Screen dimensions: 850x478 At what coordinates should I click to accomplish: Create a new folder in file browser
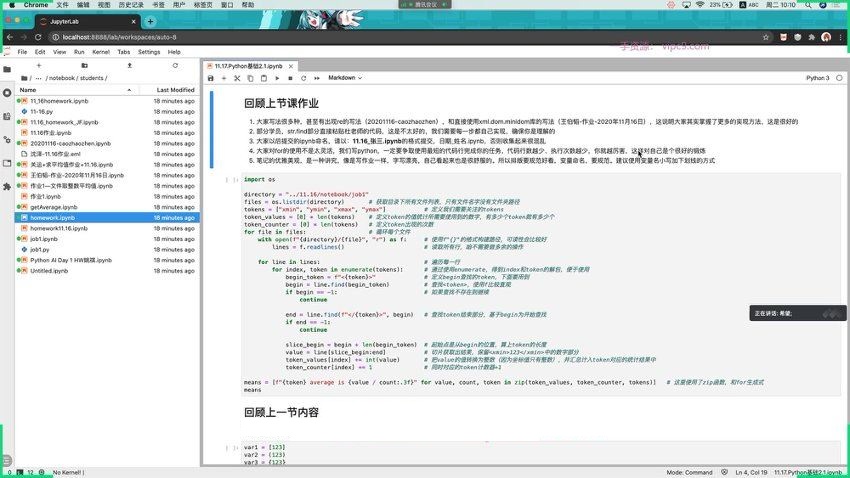(82, 65)
